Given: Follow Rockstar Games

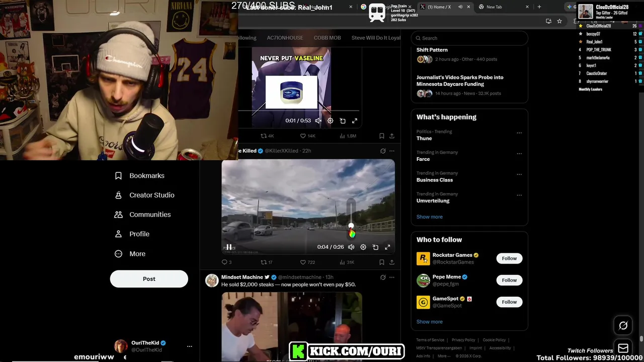Looking at the screenshot, I should (509, 258).
